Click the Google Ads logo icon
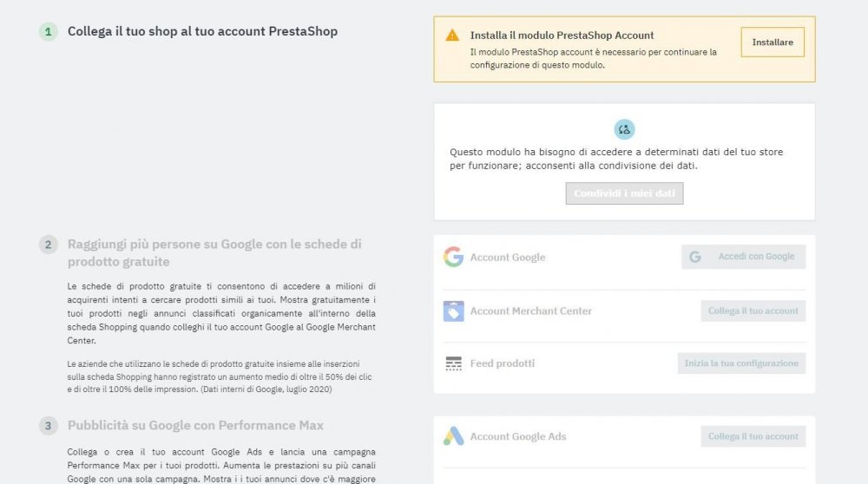Screen dimensions: 868x484 (453, 436)
